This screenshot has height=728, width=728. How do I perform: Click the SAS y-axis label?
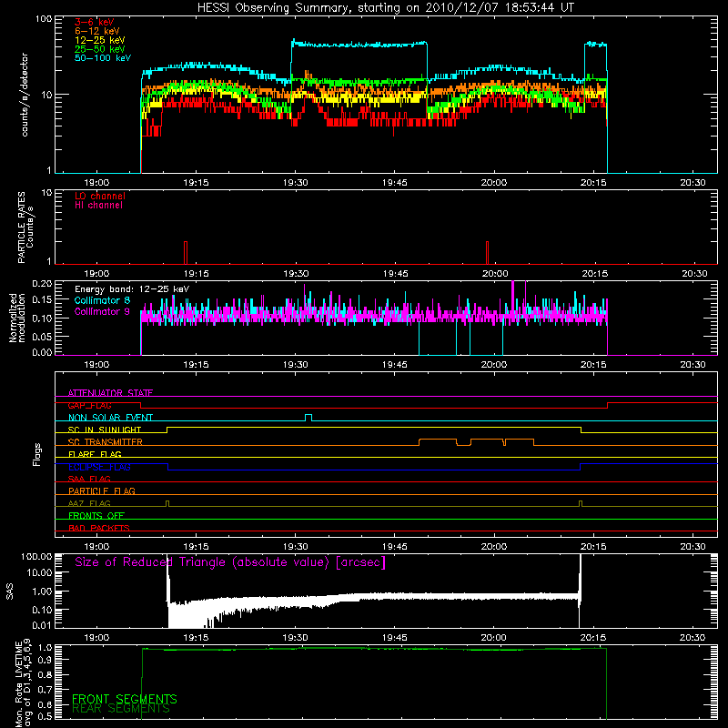(10, 591)
